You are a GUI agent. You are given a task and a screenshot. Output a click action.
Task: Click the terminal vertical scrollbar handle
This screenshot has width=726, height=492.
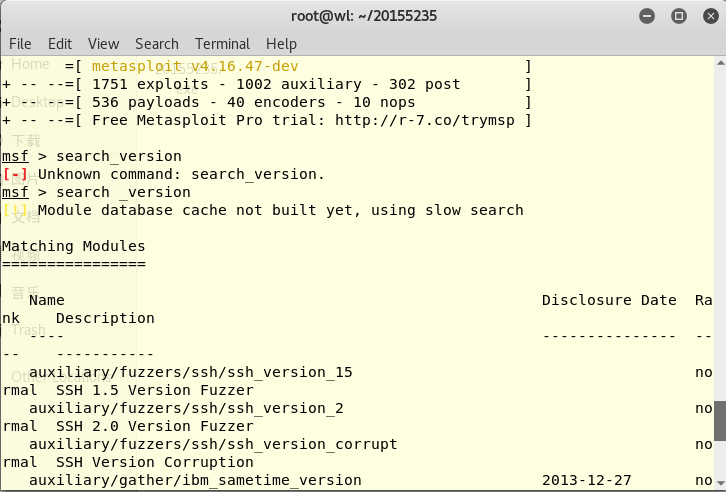pos(719,420)
